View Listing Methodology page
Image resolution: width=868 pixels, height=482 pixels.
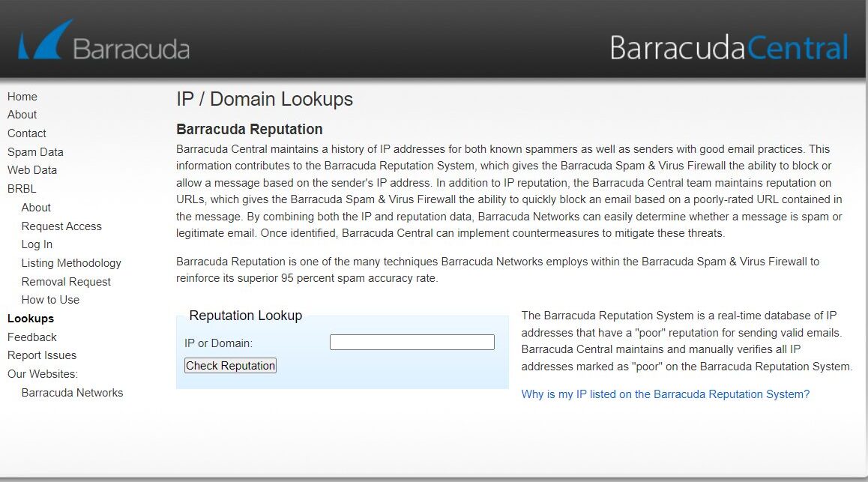click(71, 263)
